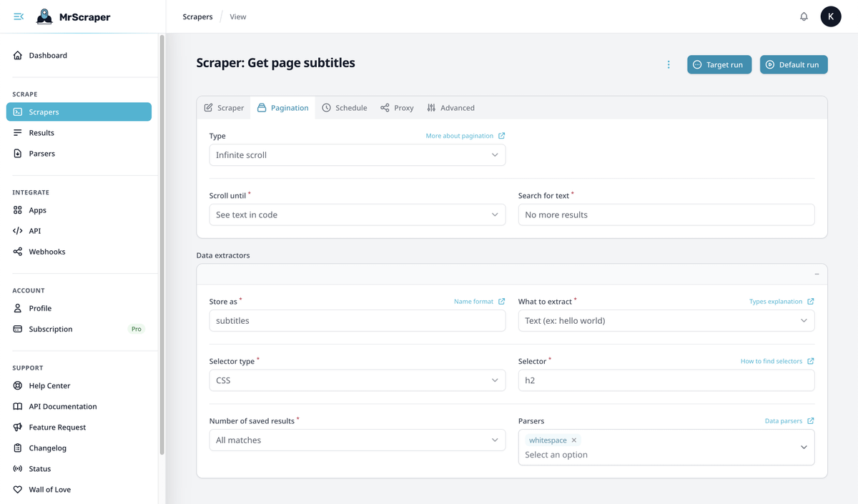Open the More about pagination link
This screenshot has width=858, height=504.
(465, 136)
